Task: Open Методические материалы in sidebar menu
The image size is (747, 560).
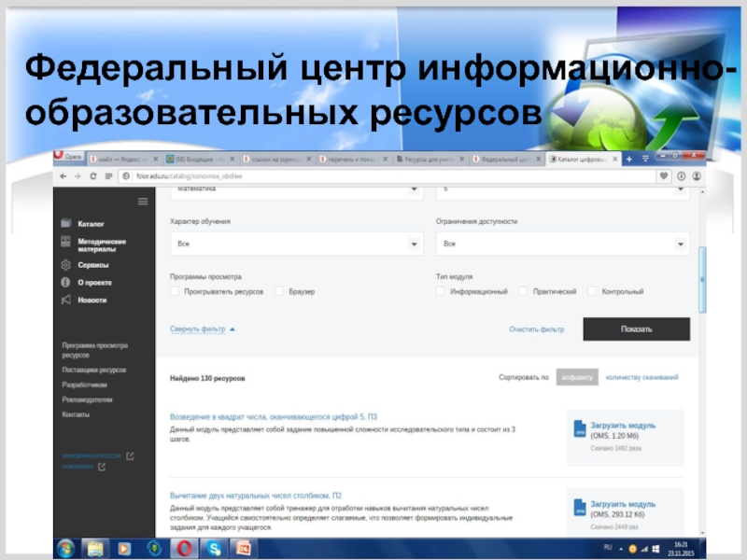Action: [x=102, y=245]
